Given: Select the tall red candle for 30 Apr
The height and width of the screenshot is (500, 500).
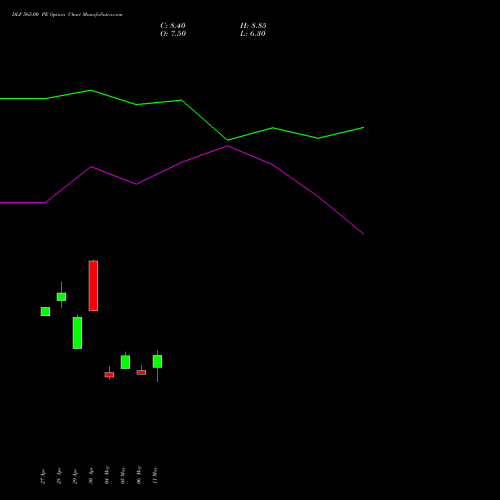Looking at the screenshot, I should (x=93, y=286).
